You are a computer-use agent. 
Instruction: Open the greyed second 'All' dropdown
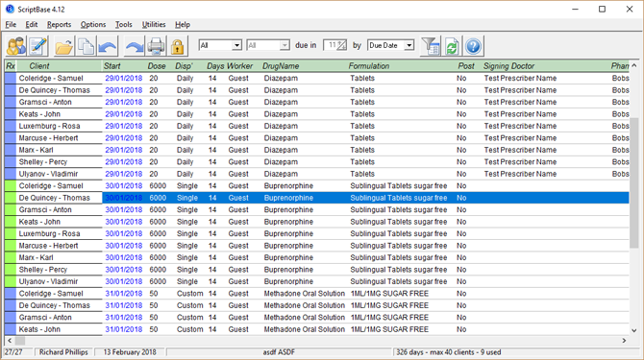point(268,45)
